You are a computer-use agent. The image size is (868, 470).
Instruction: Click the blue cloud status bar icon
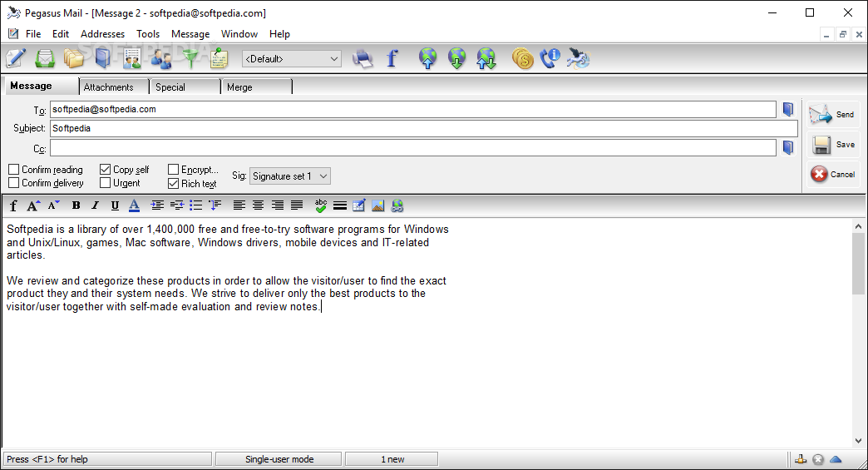836,459
